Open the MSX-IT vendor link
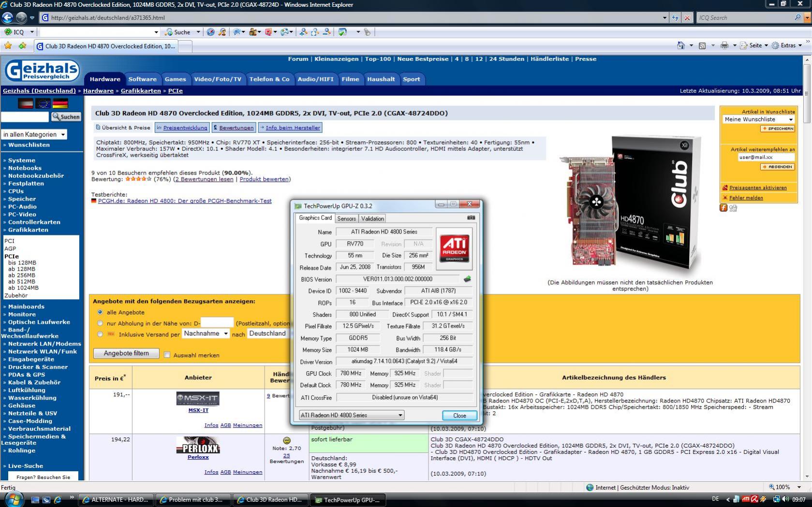Screen dimensions: 812x507 click(x=198, y=410)
